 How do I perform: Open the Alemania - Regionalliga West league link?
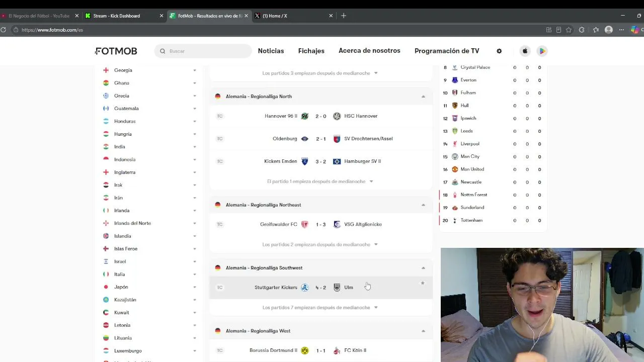258,331
